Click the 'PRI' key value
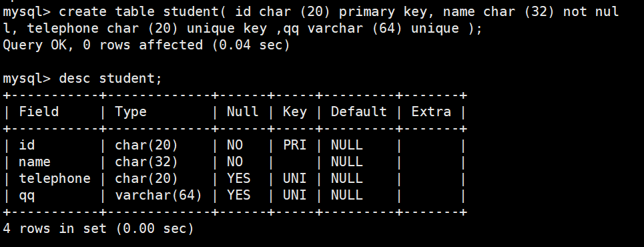 tap(294, 145)
